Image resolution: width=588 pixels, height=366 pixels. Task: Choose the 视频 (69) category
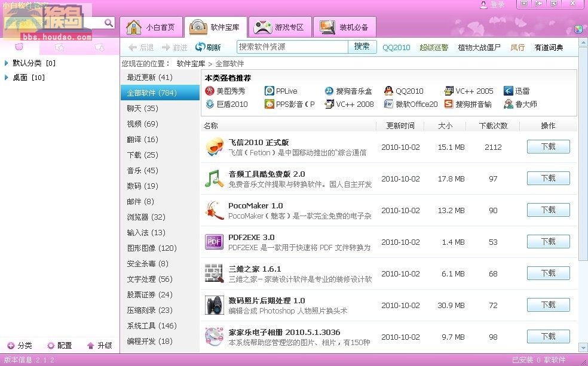pyautogui.click(x=160, y=124)
